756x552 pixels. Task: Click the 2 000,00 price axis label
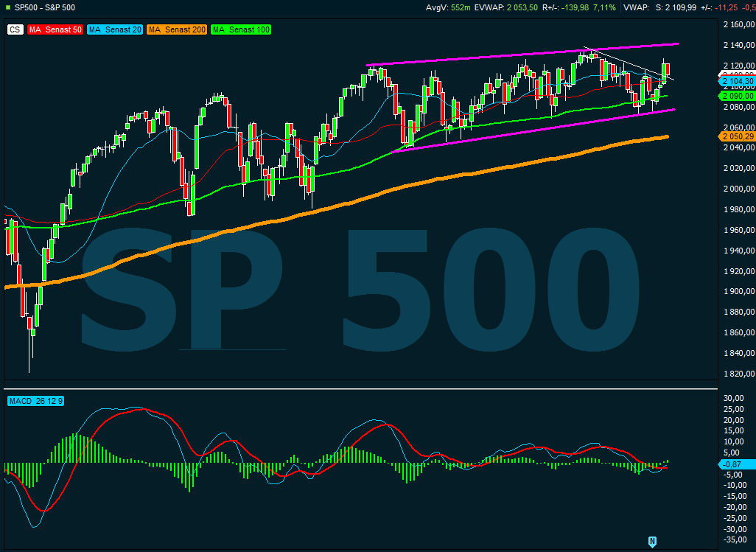click(x=739, y=189)
